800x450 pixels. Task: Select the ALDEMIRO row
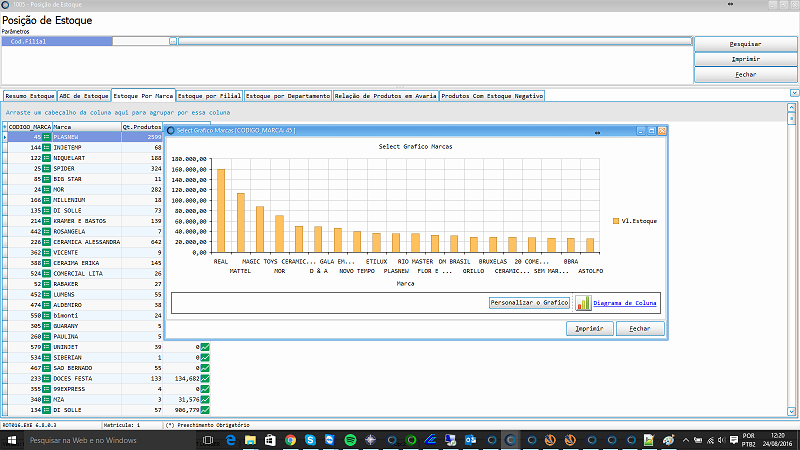click(x=85, y=305)
